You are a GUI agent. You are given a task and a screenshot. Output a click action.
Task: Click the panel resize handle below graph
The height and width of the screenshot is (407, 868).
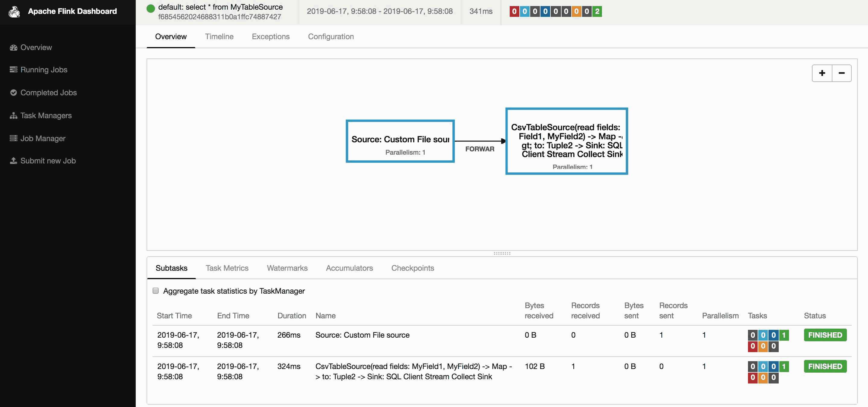click(x=502, y=253)
